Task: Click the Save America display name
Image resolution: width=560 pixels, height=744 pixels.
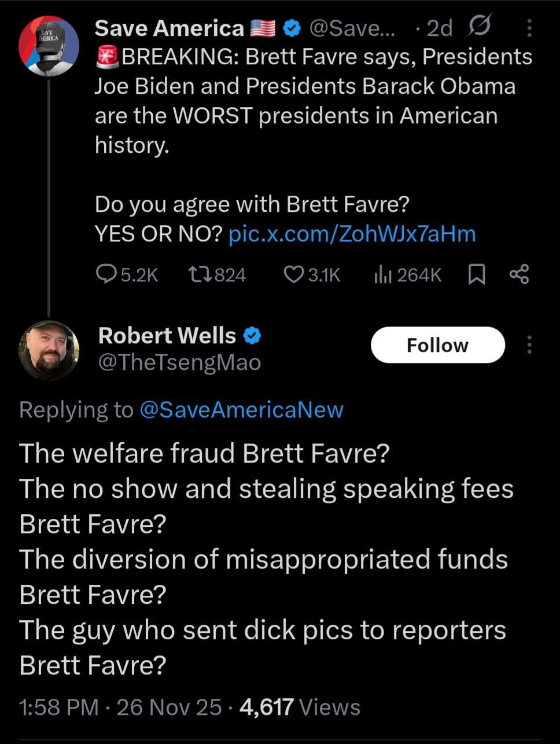Action: (170, 28)
